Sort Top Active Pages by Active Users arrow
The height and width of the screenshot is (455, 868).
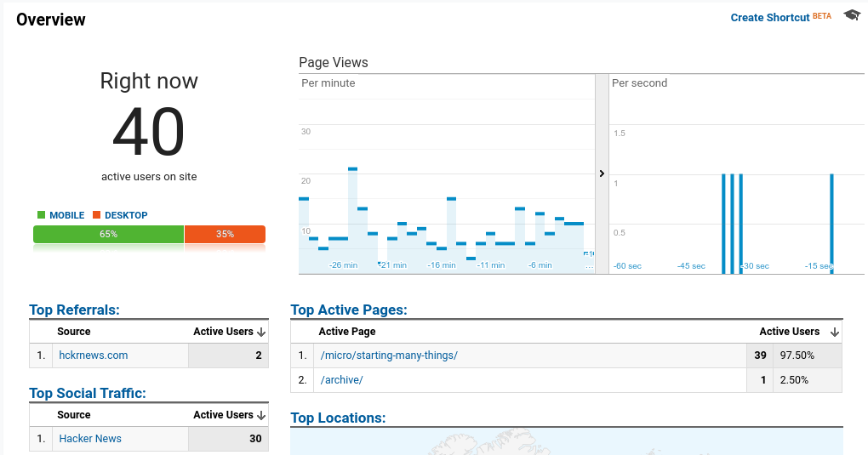(x=834, y=333)
